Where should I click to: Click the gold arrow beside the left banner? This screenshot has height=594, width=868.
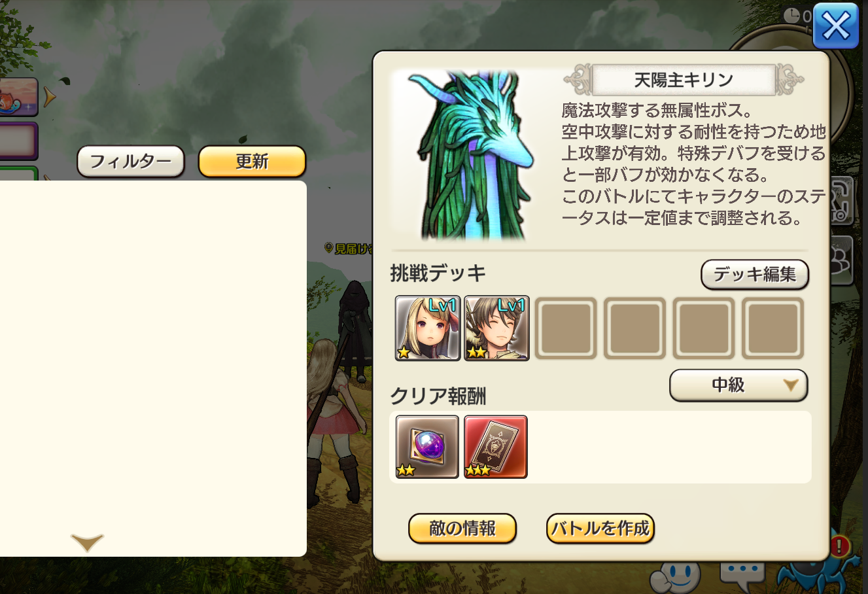point(50,98)
